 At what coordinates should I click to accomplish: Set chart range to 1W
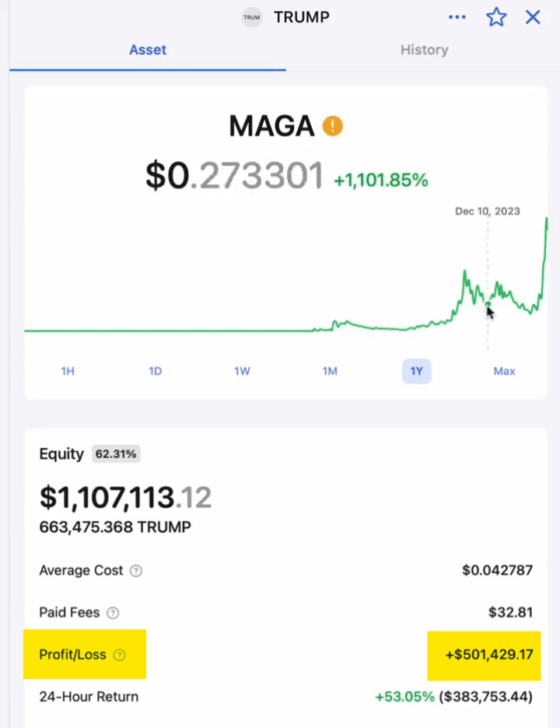click(242, 371)
